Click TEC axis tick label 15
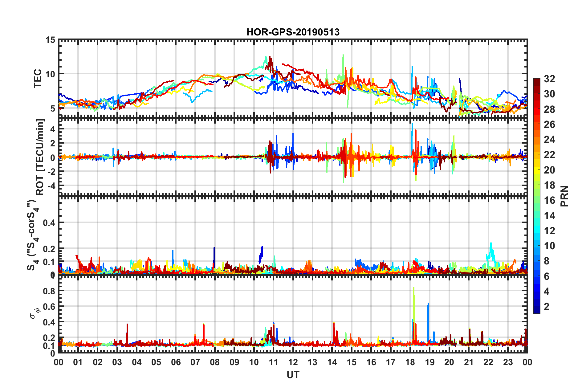Viewport: 586px width, 392px height. [x=50, y=40]
